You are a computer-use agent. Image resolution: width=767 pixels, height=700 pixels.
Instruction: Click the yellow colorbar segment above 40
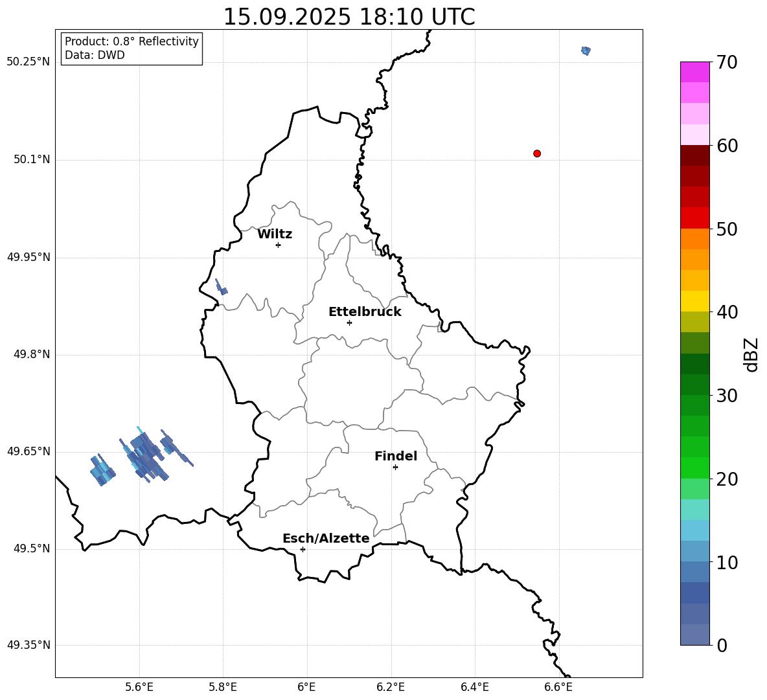tap(695, 301)
